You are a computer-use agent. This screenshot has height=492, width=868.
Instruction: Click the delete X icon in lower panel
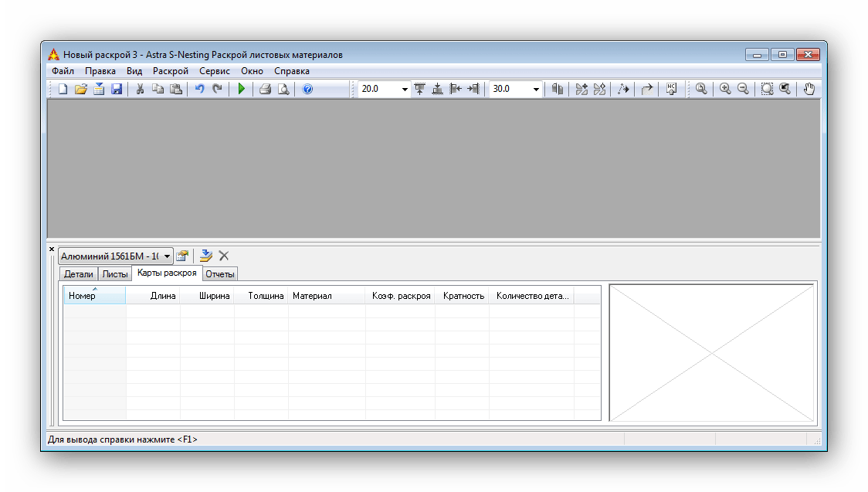click(x=224, y=256)
